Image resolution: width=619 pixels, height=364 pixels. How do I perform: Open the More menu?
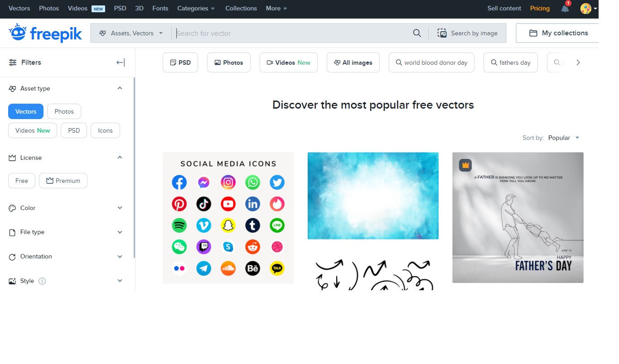[x=276, y=8]
